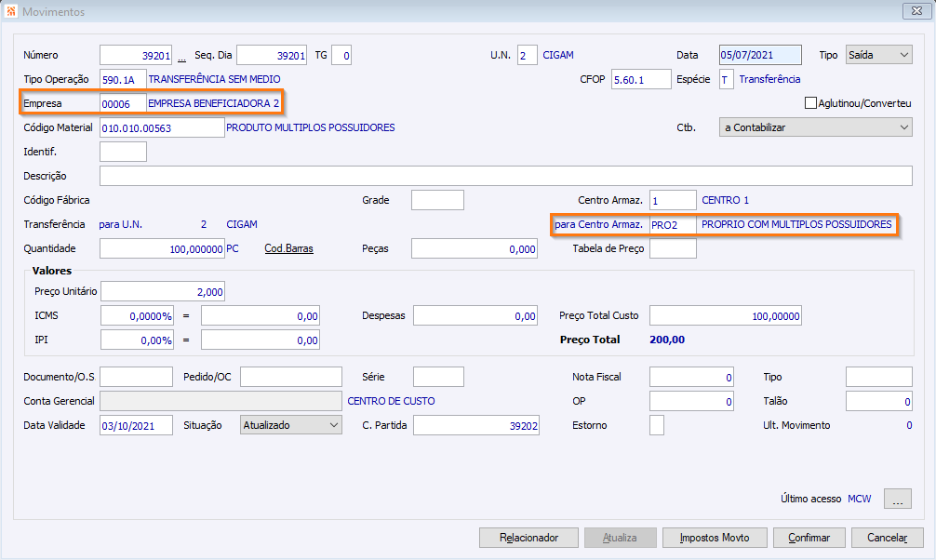The image size is (936, 560).
Task: Click the Cod.Barras link
Action: pyautogui.click(x=289, y=248)
